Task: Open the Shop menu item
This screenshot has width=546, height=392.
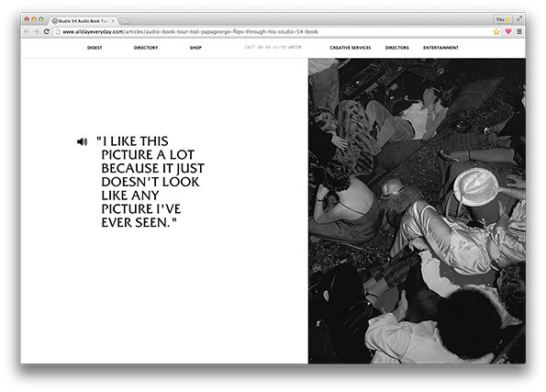Action: tap(195, 48)
